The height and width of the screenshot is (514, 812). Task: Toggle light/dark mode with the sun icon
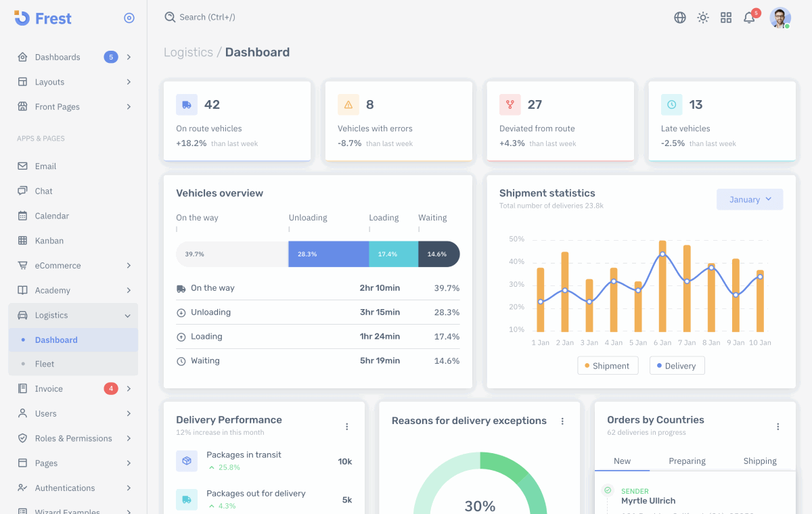(703, 17)
